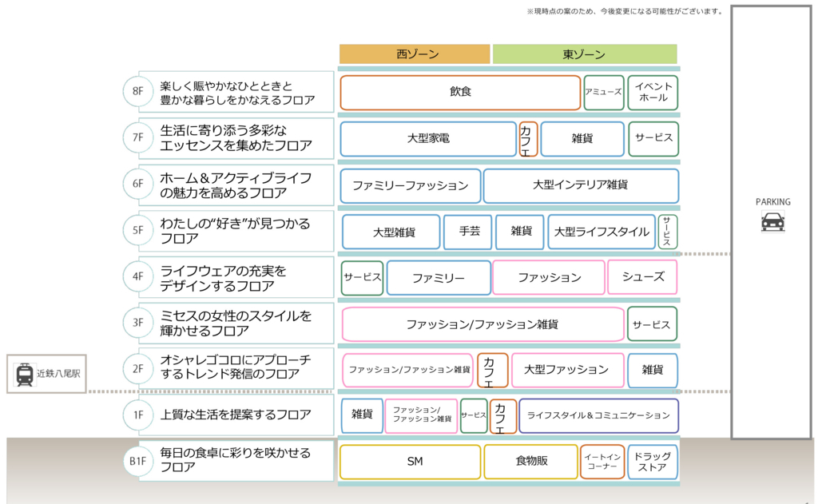Viewport: 818px width, 504px height.
Task: Click the car icon under PARKING
Action: tap(772, 221)
